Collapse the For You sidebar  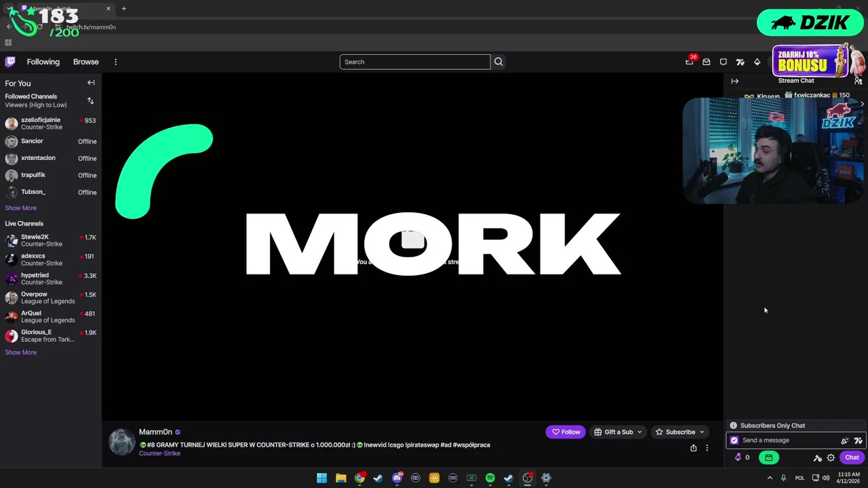pyautogui.click(x=91, y=83)
